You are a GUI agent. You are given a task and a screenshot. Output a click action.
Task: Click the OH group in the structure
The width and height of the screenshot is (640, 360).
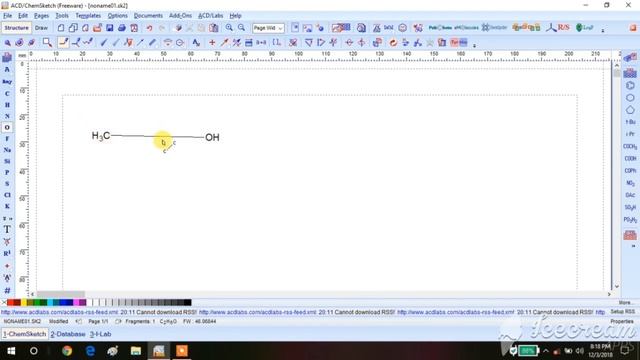click(x=212, y=137)
